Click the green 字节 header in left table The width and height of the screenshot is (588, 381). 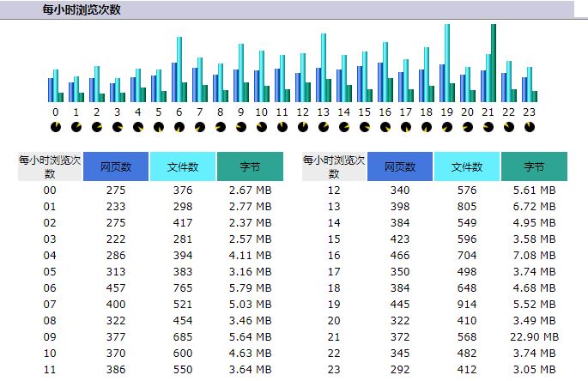pos(250,166)
